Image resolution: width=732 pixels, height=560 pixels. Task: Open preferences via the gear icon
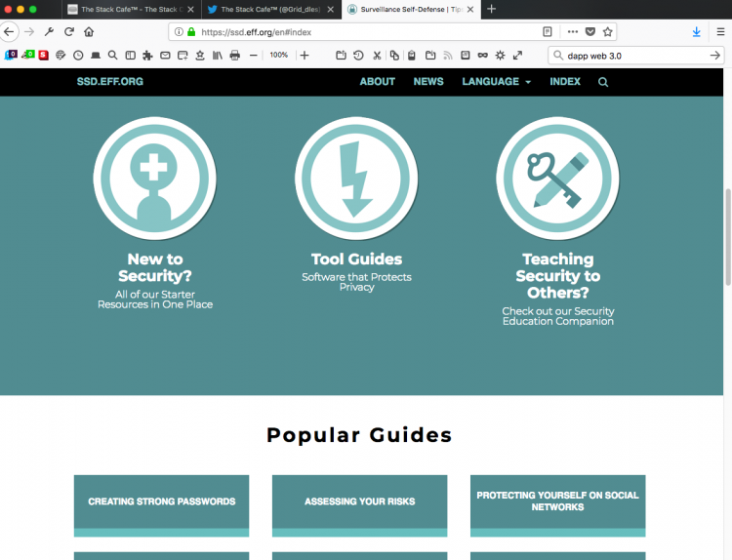(x=500, y=55)
